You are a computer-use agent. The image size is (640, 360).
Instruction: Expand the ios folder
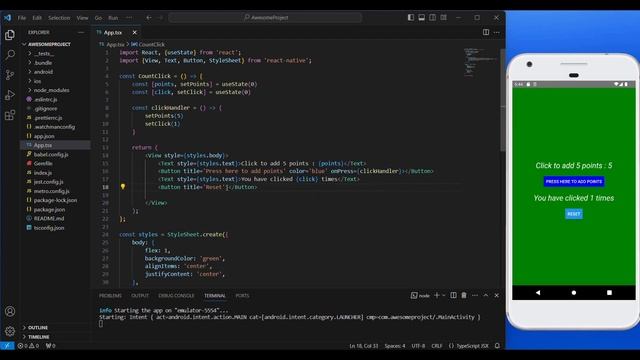click(x=38, y=81)
